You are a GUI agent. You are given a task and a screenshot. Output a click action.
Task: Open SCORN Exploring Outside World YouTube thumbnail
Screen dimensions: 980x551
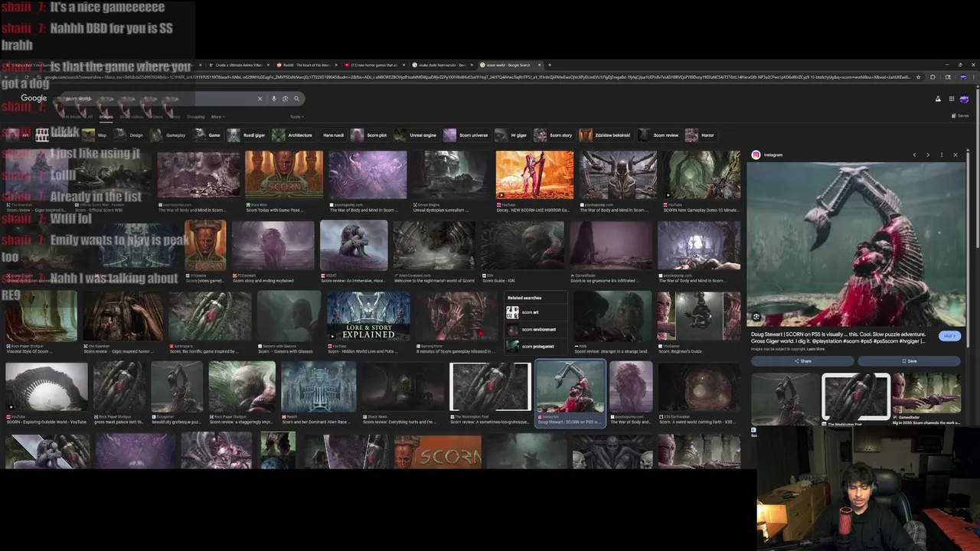point(47,387)
